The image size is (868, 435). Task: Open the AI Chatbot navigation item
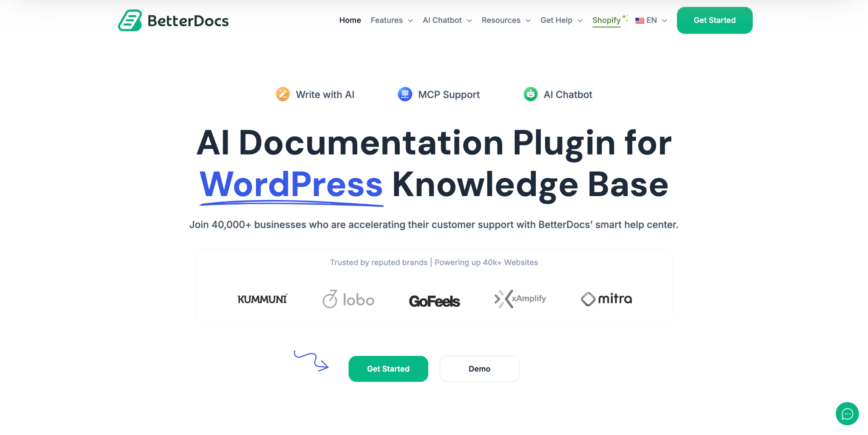pyautogui.click(x=442, y=20)
